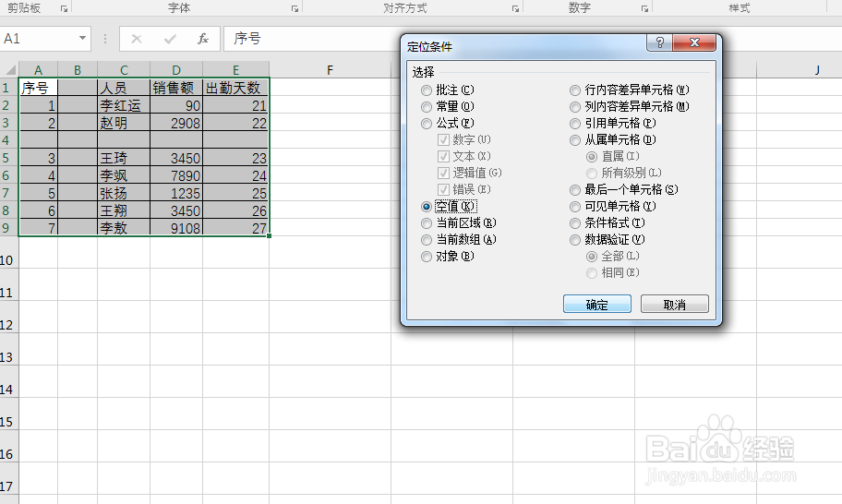This screenshot has height=504, width=842.
Task: Toggle the 数字 checkbox
Action: (443, 140)
